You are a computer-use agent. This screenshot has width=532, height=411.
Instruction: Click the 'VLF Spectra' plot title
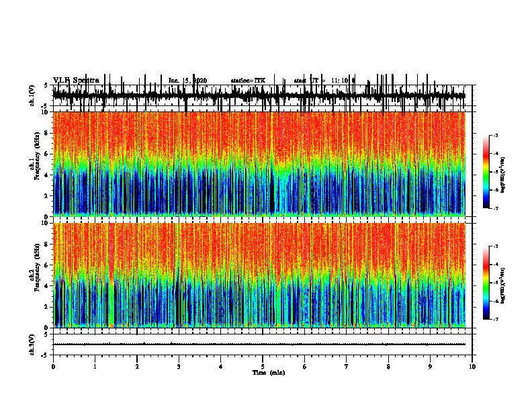76,81
